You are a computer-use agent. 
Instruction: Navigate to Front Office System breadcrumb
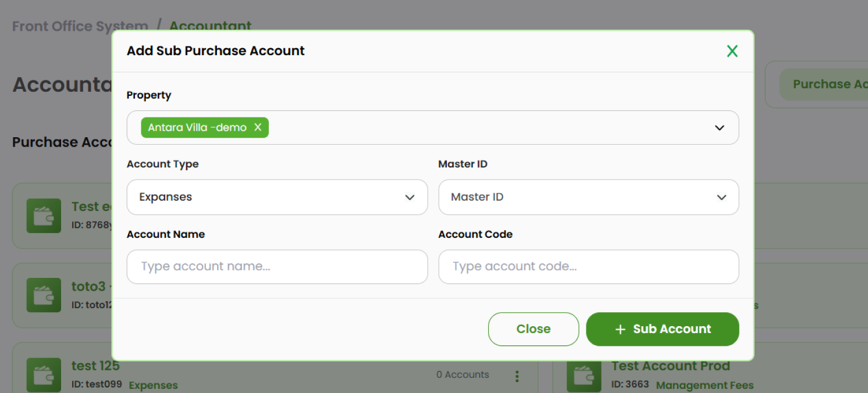[80, 26]
